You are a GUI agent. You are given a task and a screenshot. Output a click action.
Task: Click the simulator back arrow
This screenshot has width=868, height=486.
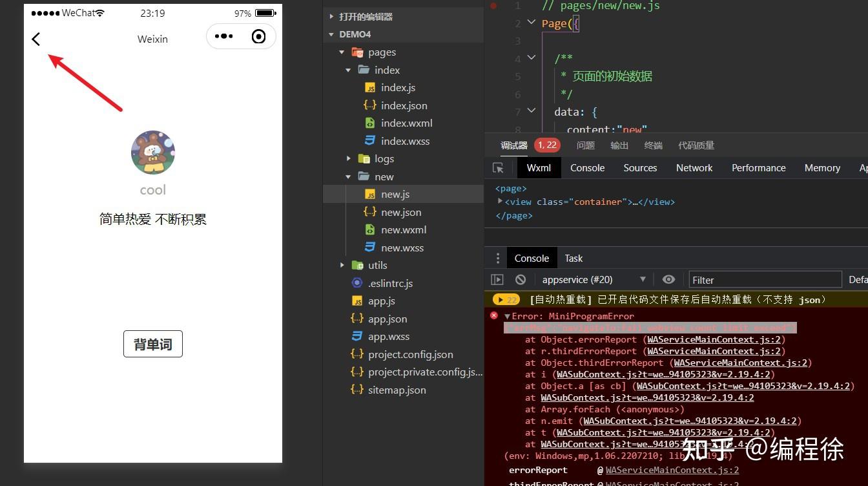(36, 39)
